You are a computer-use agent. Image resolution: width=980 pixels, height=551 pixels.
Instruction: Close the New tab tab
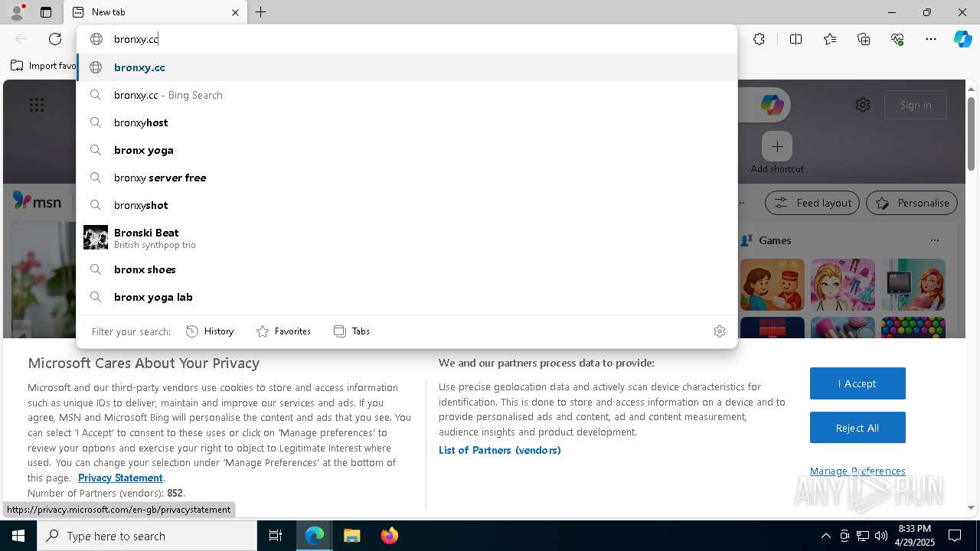[x=235, y=12]
